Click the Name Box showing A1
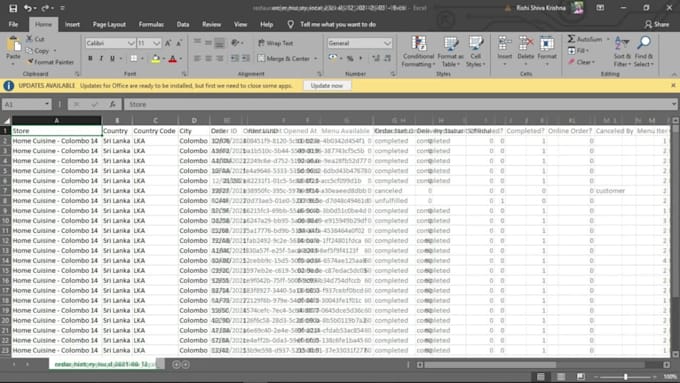 [26, 104]
